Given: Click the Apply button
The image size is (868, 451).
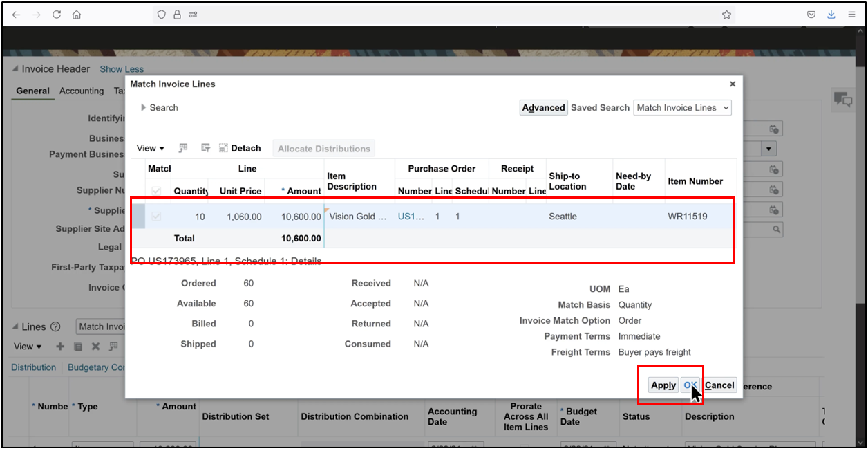Looking at the screenshot, I should 662,385.
